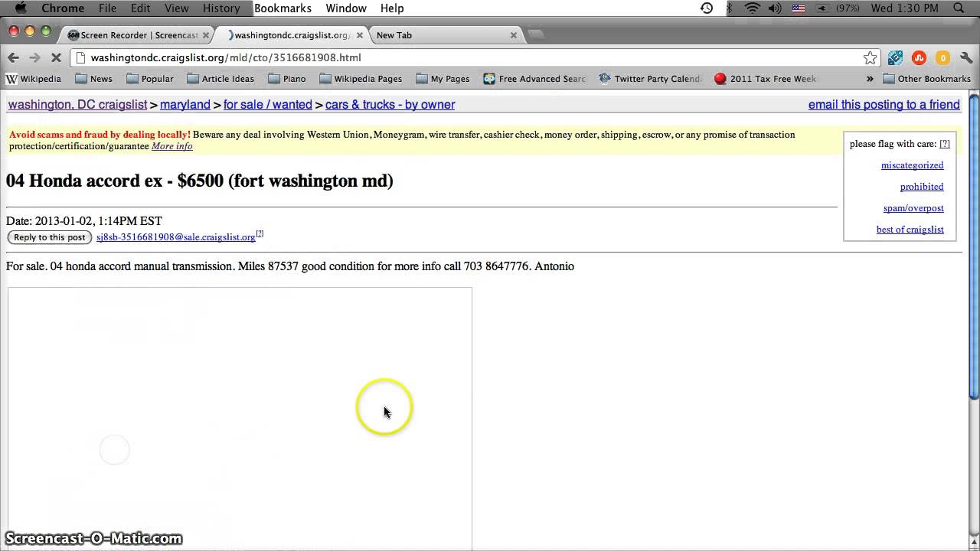Image resolution: width=980 pixels, height=551 pixels.
Task: Open Spotlight search magnifier
Action: 958,8
